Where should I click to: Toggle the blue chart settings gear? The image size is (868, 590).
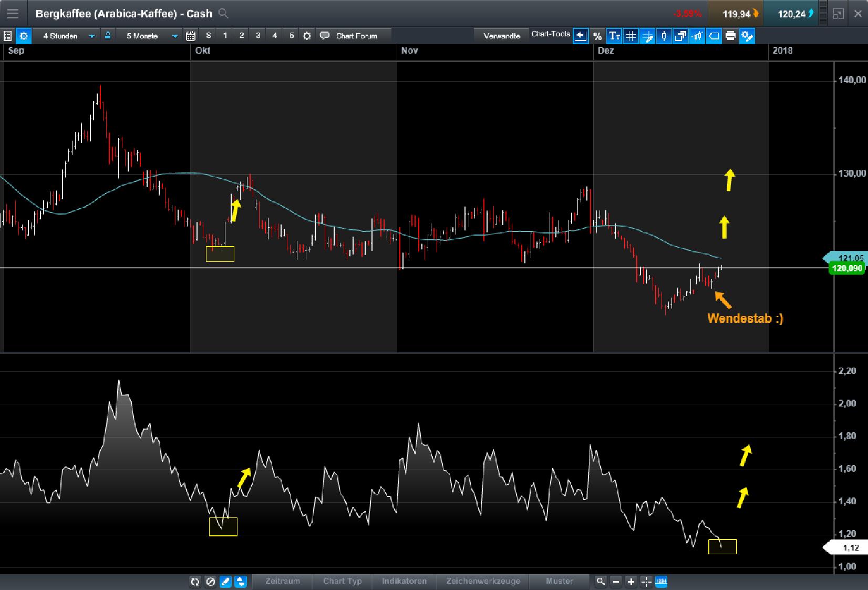pos(24,36)
